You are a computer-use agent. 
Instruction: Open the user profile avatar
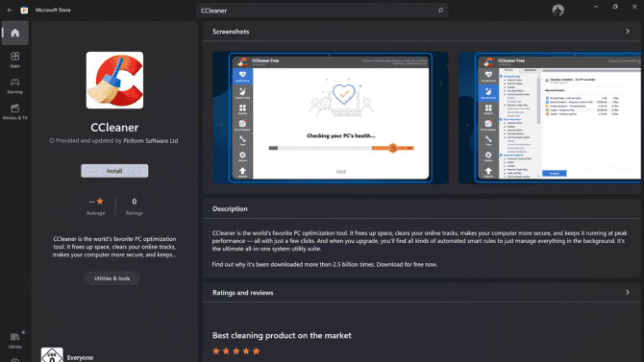pyautogui.click(x=557, y=11)
